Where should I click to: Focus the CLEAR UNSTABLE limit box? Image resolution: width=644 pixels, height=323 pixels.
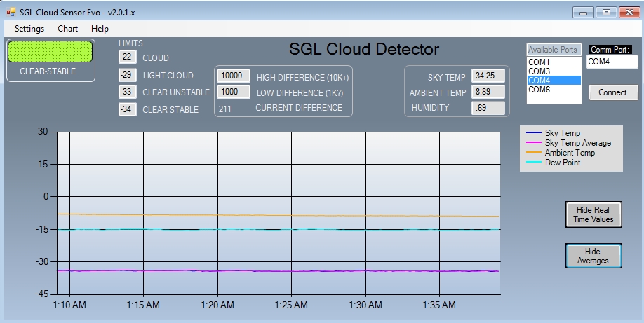coord(127,92)
